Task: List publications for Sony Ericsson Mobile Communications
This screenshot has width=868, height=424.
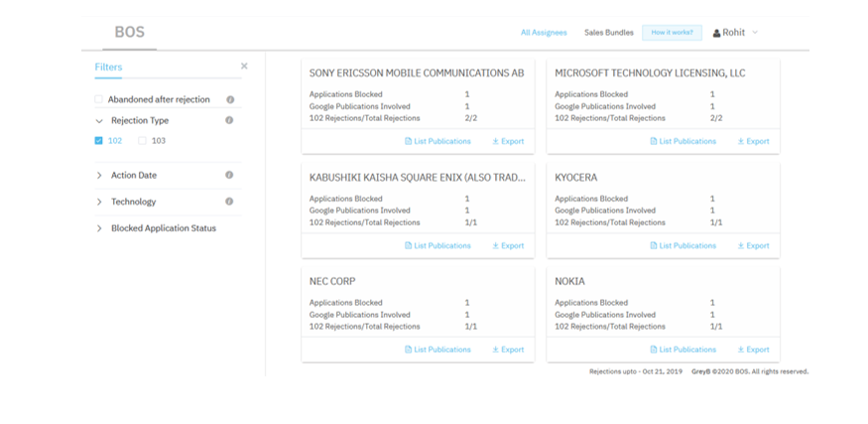Action: point(437,141)
